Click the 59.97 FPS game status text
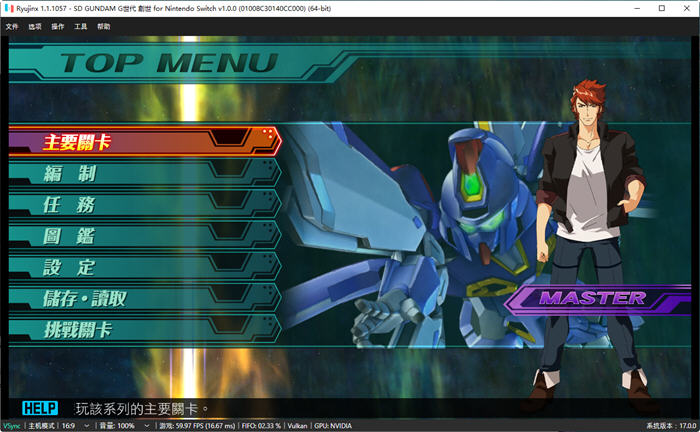Viewport: 700px width, 432px height. [x=197, y=426]
